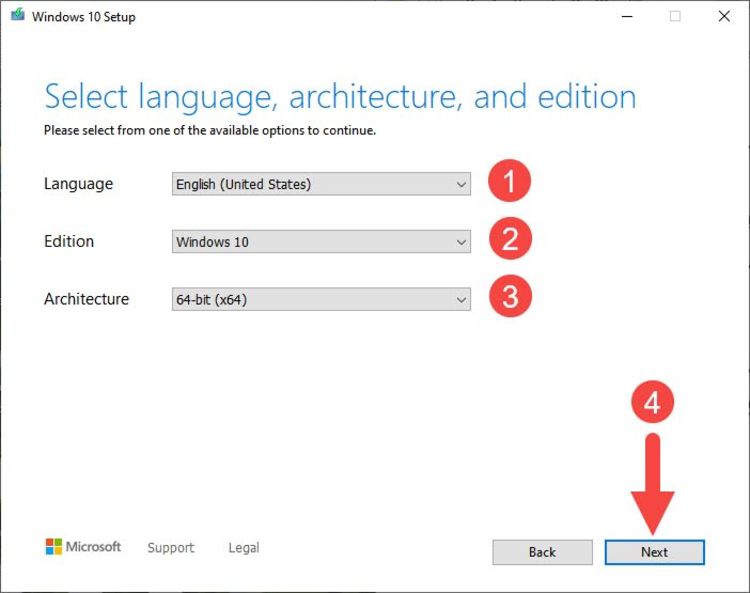Open the Architecture dropdown showing 64-bit (x64)
Image resolution: width=750 pixels, height=593 pixels.
tap(321, 299)
